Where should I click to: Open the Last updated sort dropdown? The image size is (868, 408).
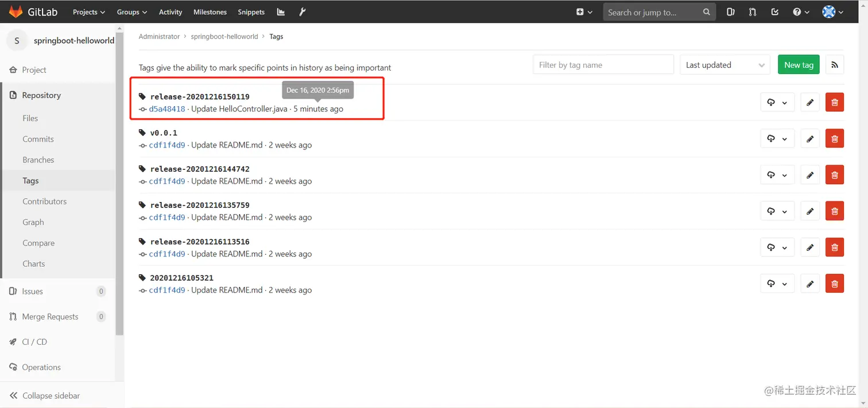(724, 65)
